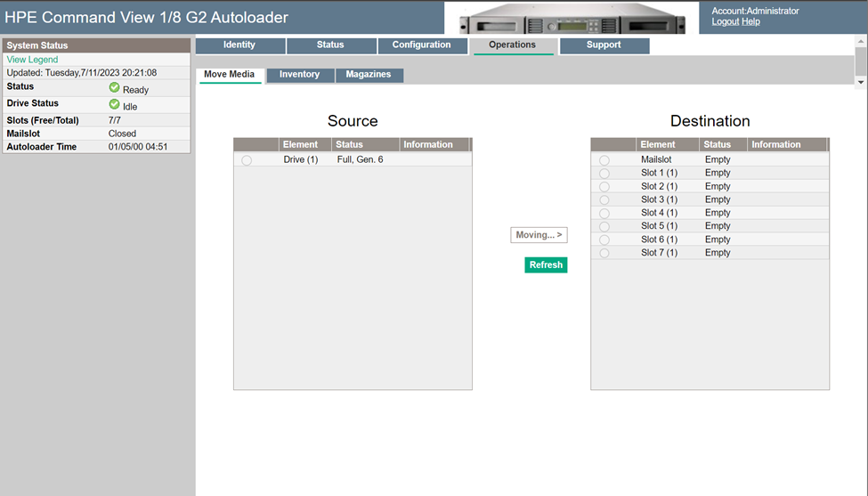This screenshot has width=868, height=496.
Task: Click the 'Slot 4 (1)' element text
Action: [660, 213]
